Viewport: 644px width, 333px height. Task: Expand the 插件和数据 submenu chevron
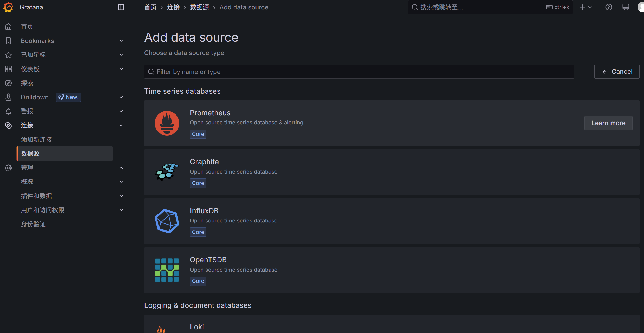tap(121, 196)
